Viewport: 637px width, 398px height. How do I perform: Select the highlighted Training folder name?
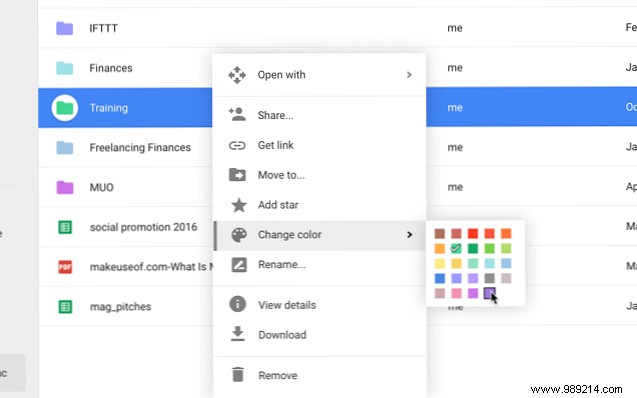point(108,108)
